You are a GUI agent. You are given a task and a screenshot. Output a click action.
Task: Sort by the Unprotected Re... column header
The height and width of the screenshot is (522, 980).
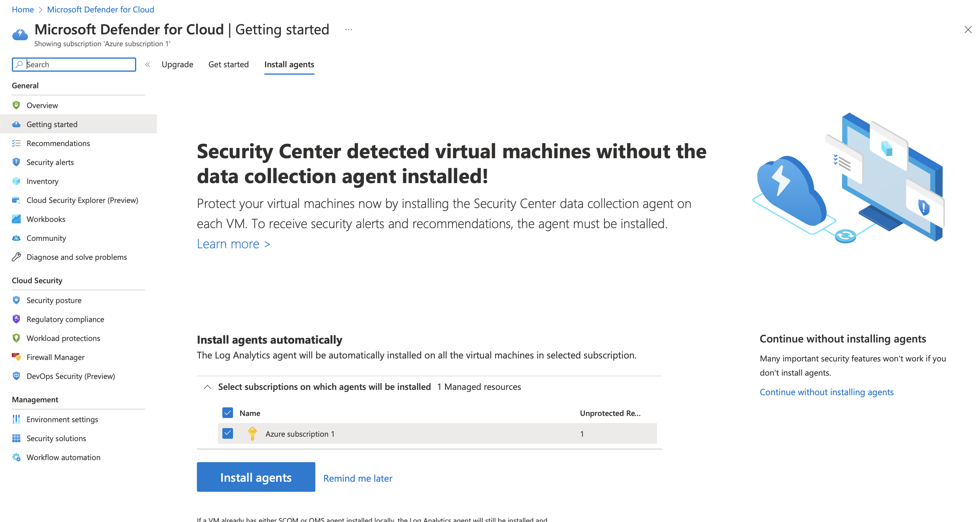[610, 413]
